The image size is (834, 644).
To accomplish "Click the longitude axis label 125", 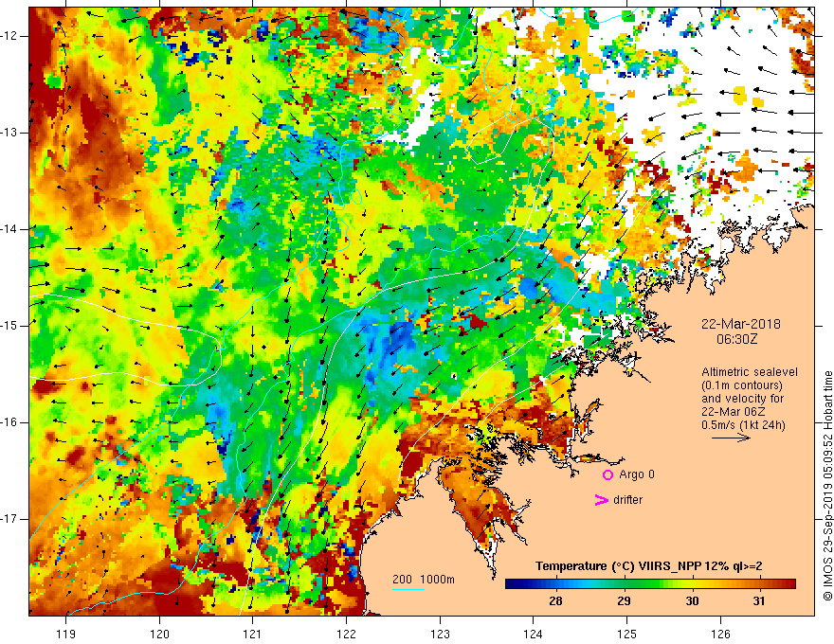I will tap(626, 634).
